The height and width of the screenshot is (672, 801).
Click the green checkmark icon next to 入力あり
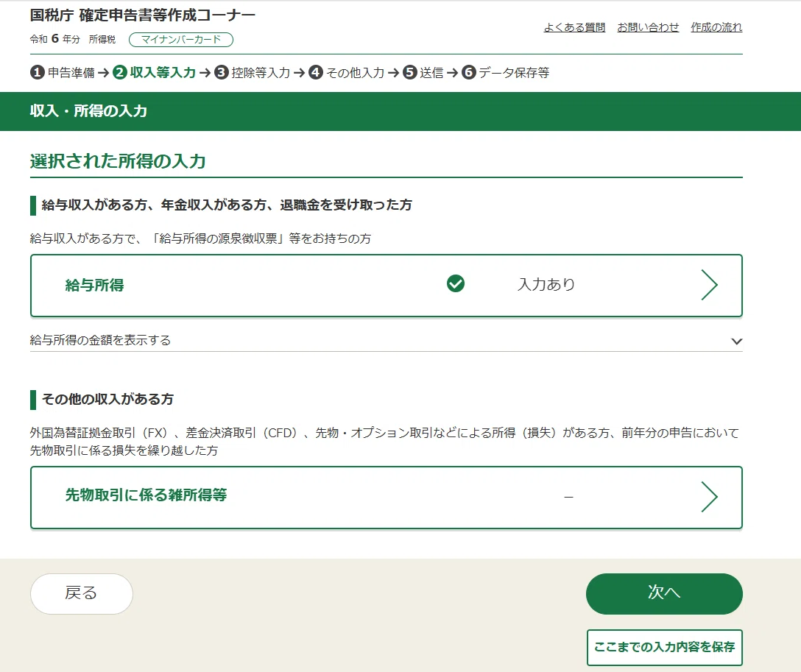pos(456,283)
